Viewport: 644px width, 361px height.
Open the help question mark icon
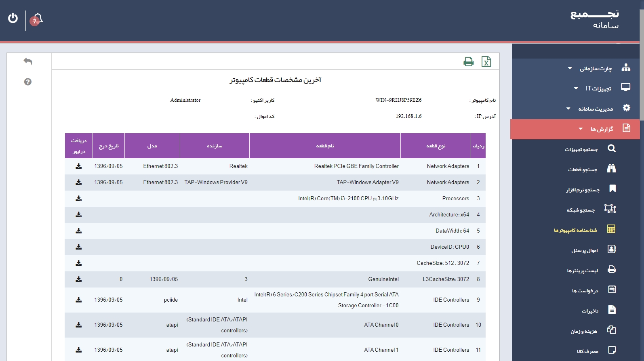(28, 82)
